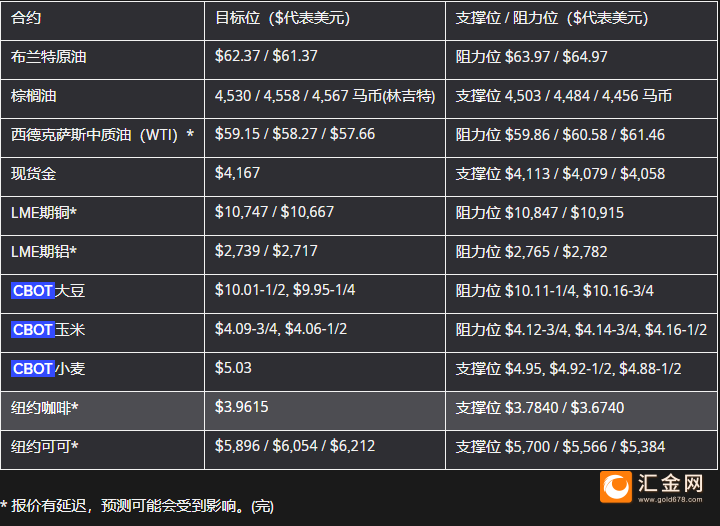The height and width of the screenshot is (526, 720).
Task: Click the 布兰特原油 contract cell
Action: [x=49, y=57]
